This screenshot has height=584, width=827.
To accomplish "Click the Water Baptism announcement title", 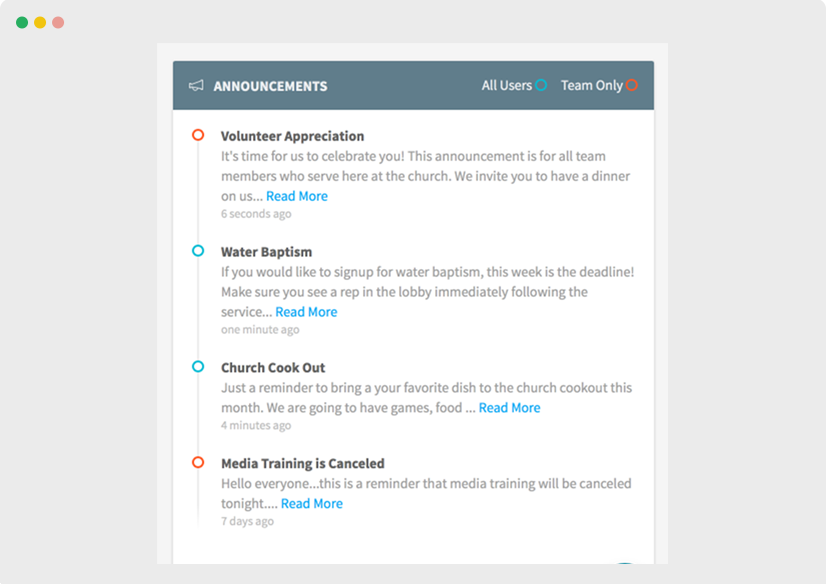I will click(x=266, y=252).
